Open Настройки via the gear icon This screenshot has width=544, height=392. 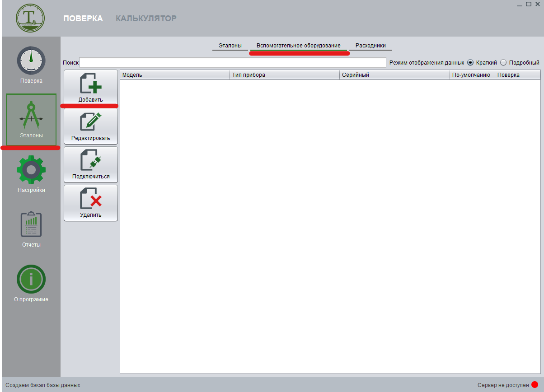click(x=31, y=169)
